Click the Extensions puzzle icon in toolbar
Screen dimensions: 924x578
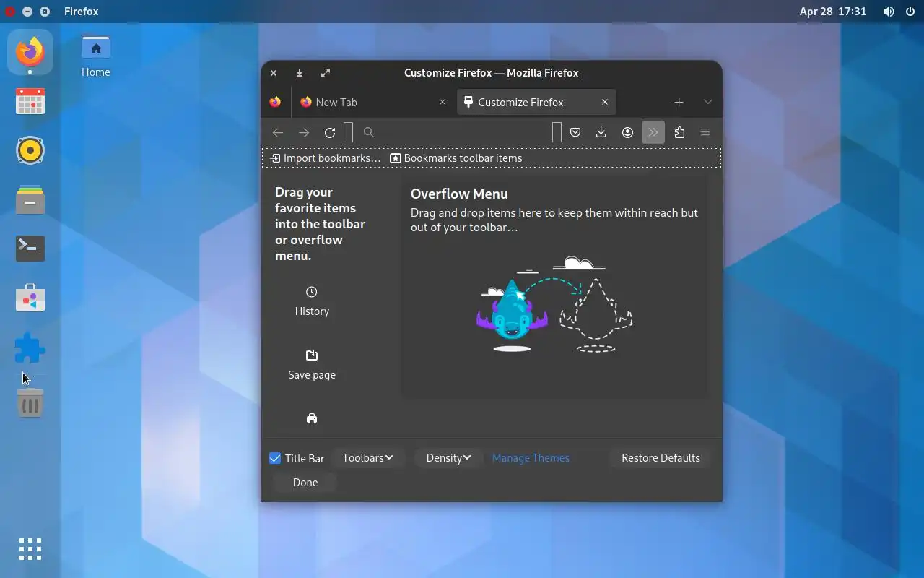click(x=679, y=132)
